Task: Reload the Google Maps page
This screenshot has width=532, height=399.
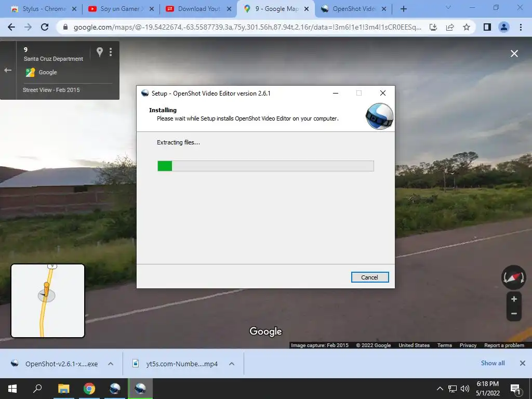Action: (x=45, y=27)
